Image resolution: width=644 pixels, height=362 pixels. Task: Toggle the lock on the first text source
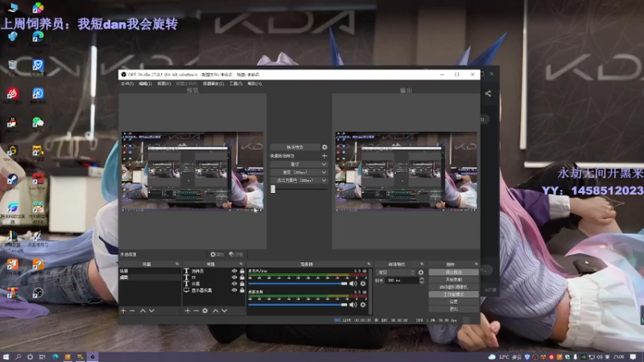pyautogui.click(x=242, y=271)
